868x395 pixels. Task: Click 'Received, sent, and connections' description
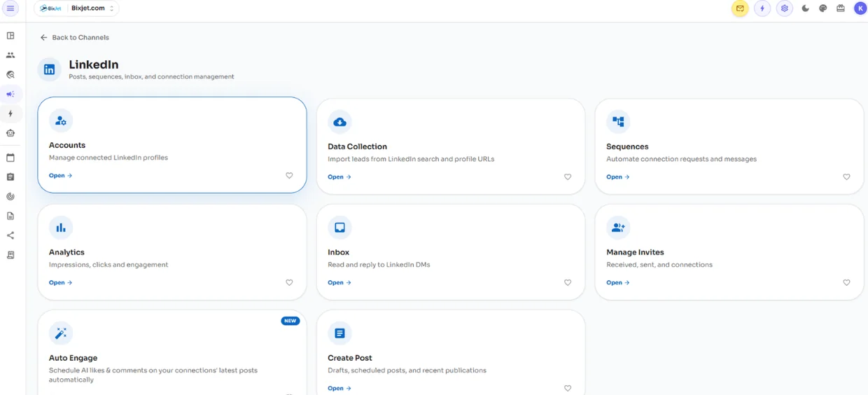(659, 265)
